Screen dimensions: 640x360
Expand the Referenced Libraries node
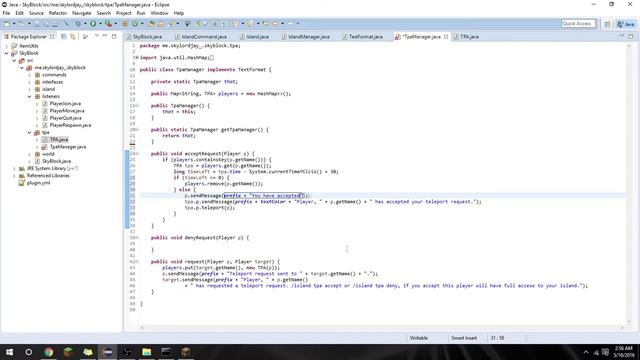[14, 176]
